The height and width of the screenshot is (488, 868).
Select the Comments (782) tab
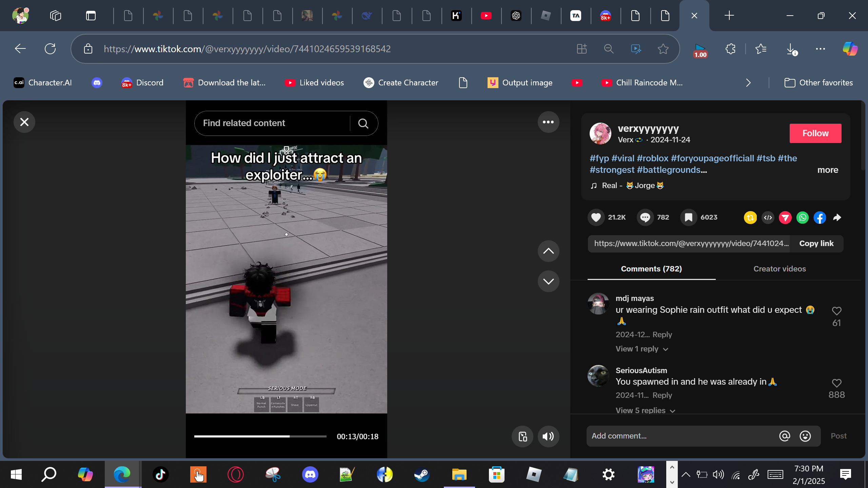coord(651,269)
